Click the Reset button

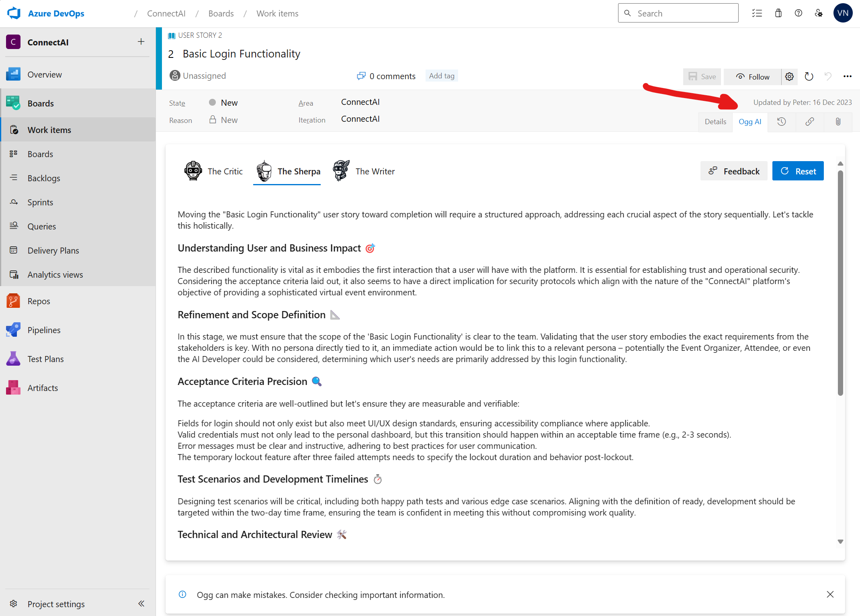point(798,171)
